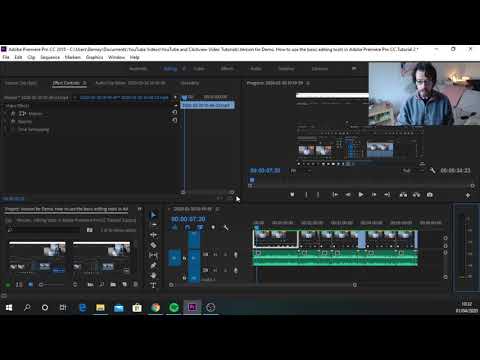Open the Sequence menu

(50, 57)
